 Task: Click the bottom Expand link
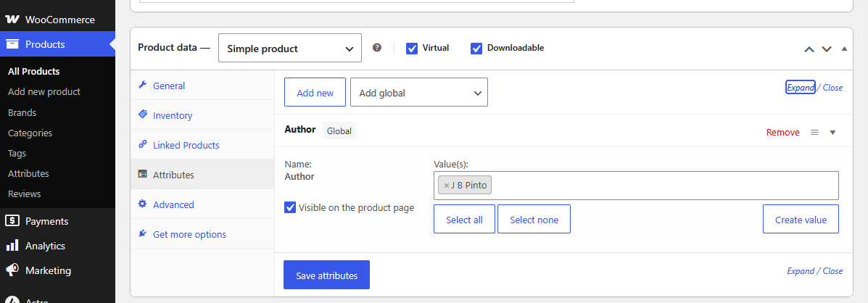click(801, 271)
